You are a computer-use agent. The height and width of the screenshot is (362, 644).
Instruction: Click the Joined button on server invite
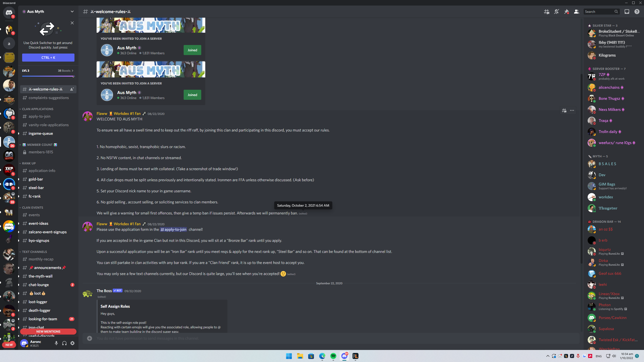point(192,50)
